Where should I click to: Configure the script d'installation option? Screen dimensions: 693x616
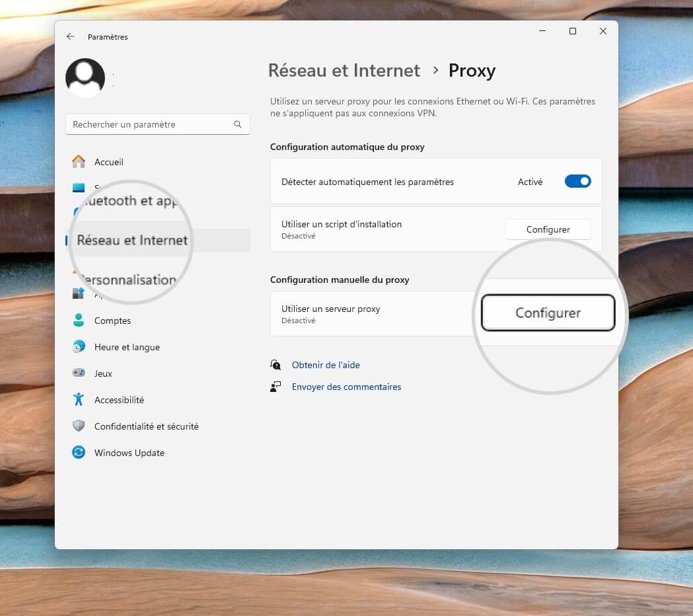(548, 229)
